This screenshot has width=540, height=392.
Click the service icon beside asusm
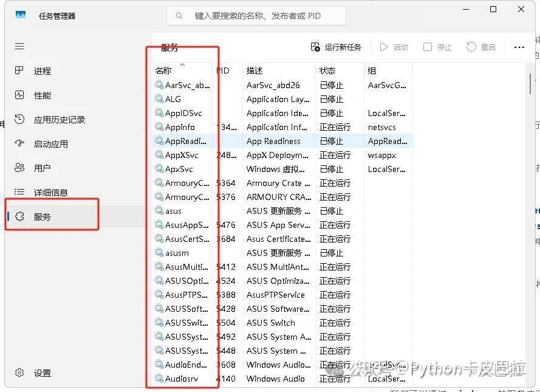point(159,253)
